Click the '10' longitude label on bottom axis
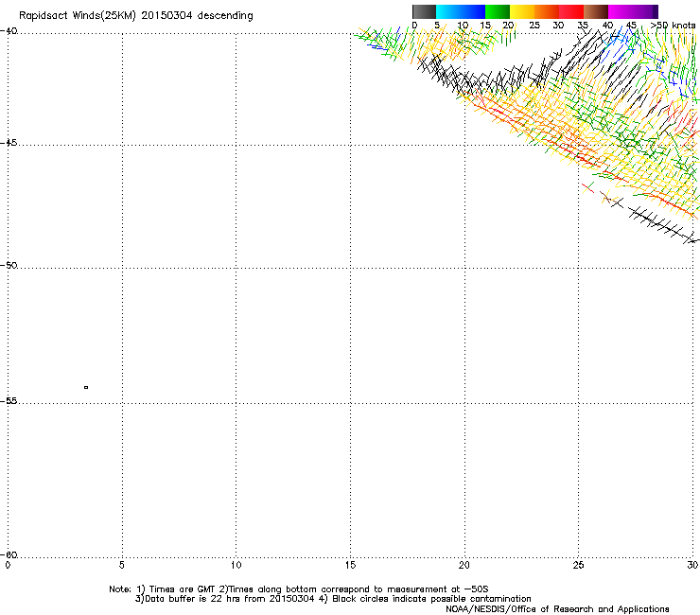 point(236,566)
